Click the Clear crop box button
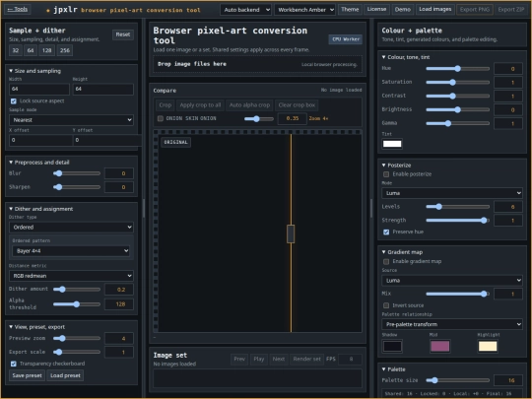This screenshot has height=399, width=532. point(297,105)
